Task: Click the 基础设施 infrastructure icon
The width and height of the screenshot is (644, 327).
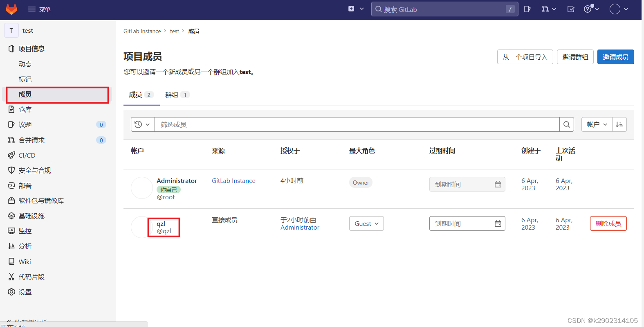Action: tap(11, 216)
